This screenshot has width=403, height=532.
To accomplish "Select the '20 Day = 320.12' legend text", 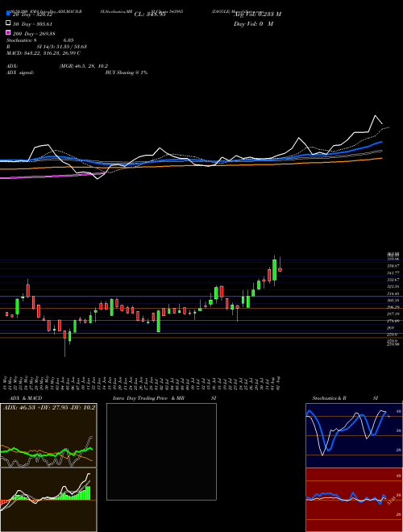I will [x=31, y=15].
